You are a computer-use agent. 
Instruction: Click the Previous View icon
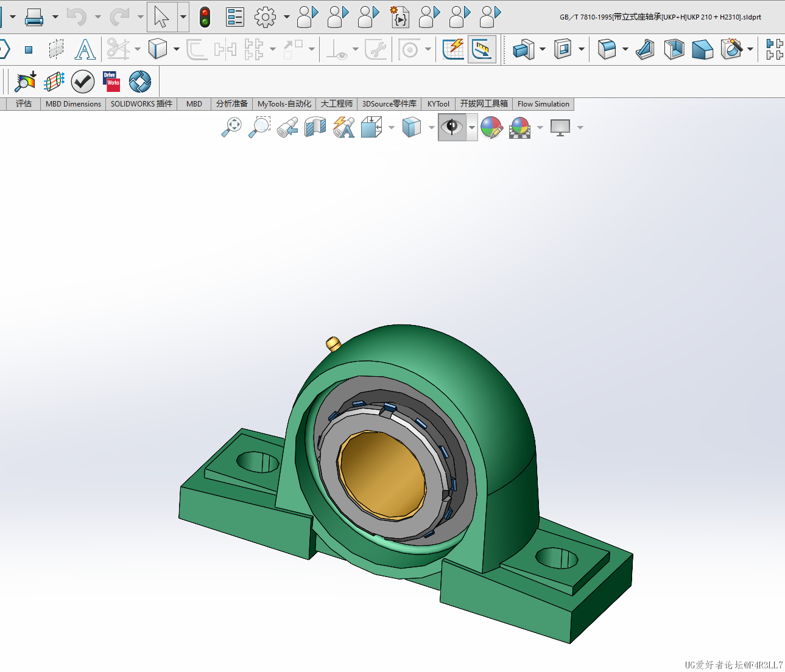pos(287,127)
